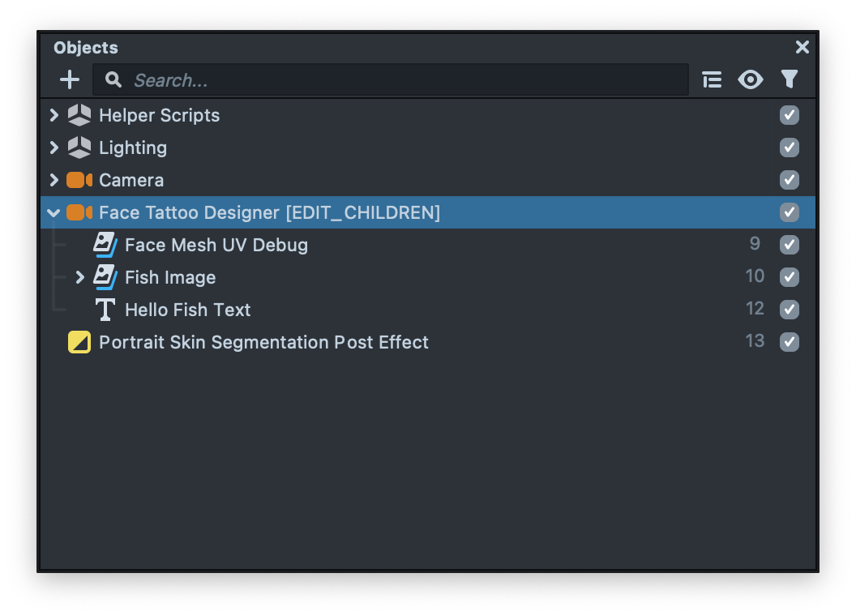Expand the Camera tree item
This screenshot has height=616, width=856.
tap(54, 180)
